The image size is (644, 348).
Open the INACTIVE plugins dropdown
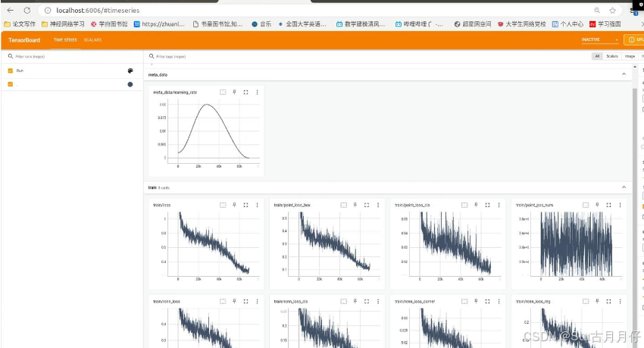(599, 39)
